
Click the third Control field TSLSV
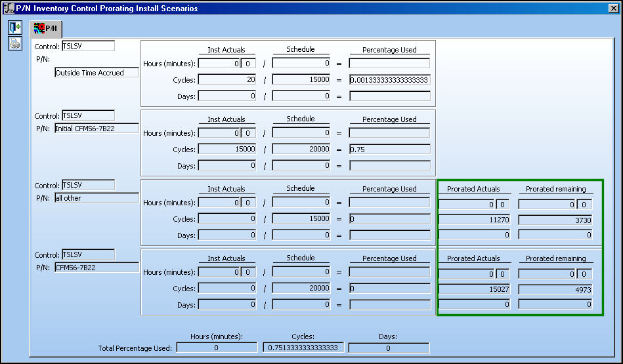click(88, 185)
